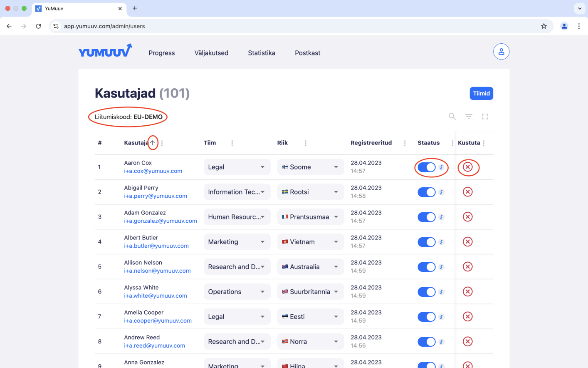Toggle the status switch for Allison Nelson
Screen dimensions: 588x368
(427, 267)
